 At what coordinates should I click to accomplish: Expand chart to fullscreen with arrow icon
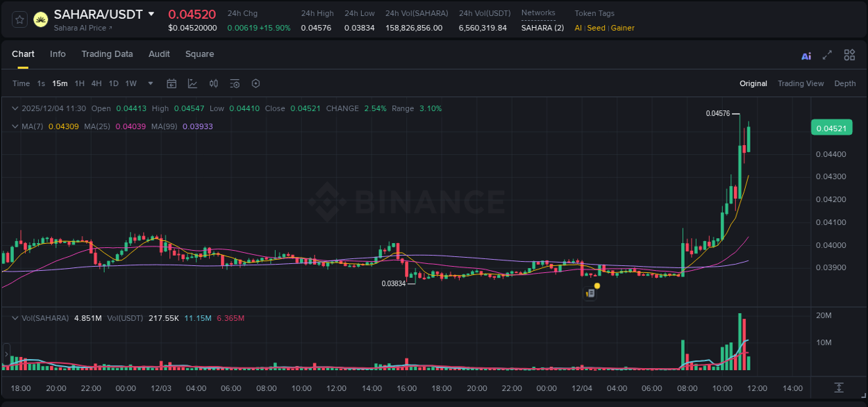pos(827,55)
